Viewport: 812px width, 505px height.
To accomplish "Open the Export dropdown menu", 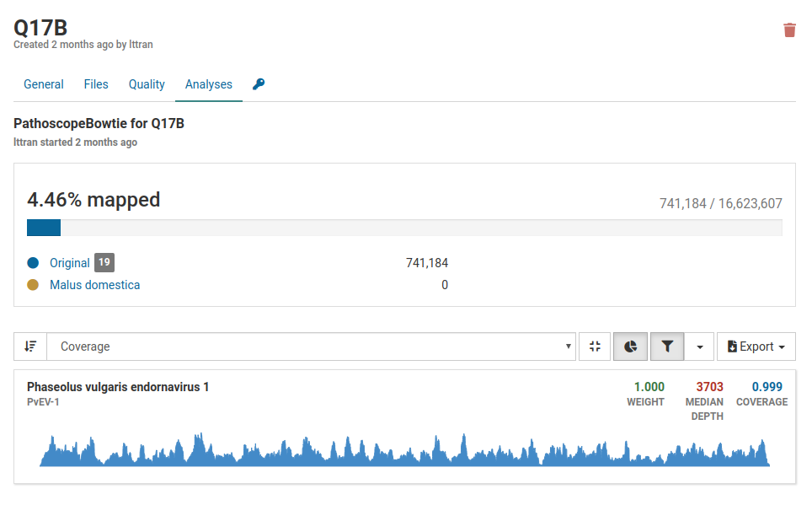I will click(x=756, y=347).
